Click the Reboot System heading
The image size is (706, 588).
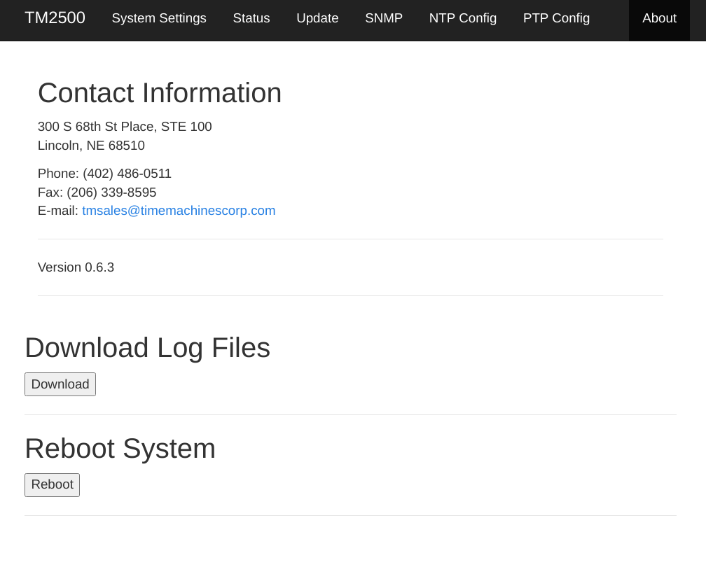click(x=120, y=449)
